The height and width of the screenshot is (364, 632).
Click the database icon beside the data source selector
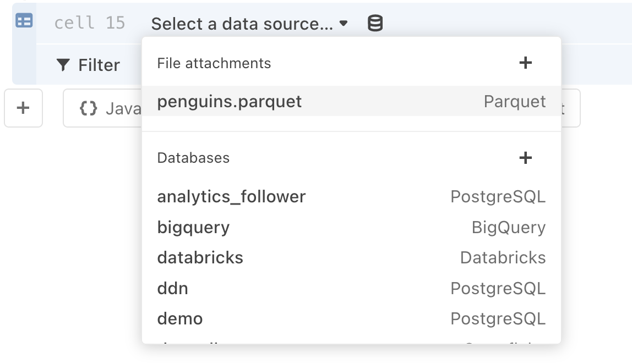coord(374,24)
